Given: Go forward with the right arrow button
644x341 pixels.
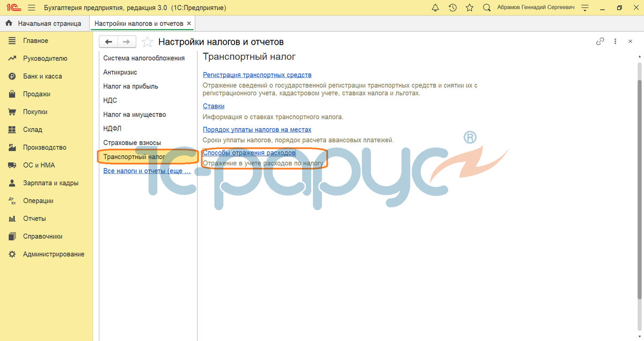Looking at the screenshot, I should tap(127, 42).
